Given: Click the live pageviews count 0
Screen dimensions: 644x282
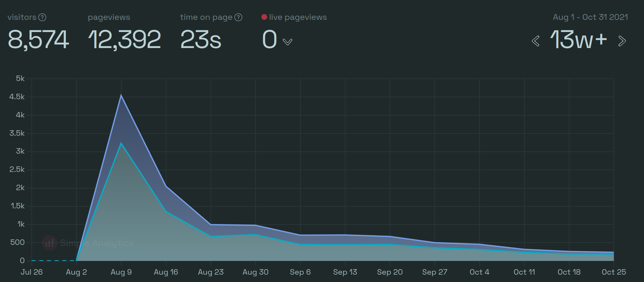Looking at the screenshot, I should pyautogui.click(x=269, y=39).
